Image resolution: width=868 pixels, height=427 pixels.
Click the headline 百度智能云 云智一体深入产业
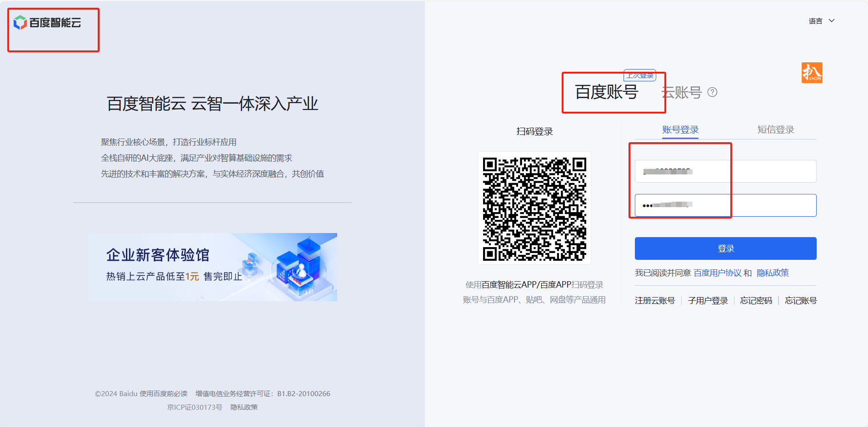coord(212,104)
